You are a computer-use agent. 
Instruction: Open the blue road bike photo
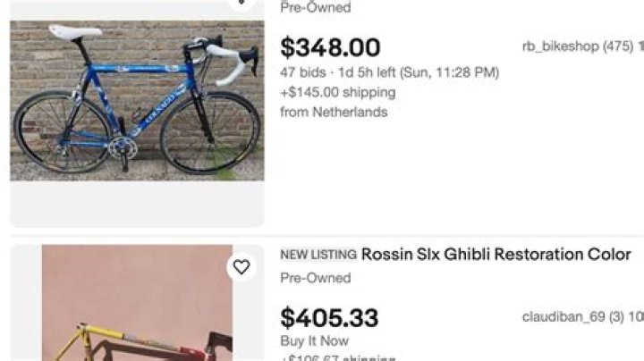click(x=137, y=100)
